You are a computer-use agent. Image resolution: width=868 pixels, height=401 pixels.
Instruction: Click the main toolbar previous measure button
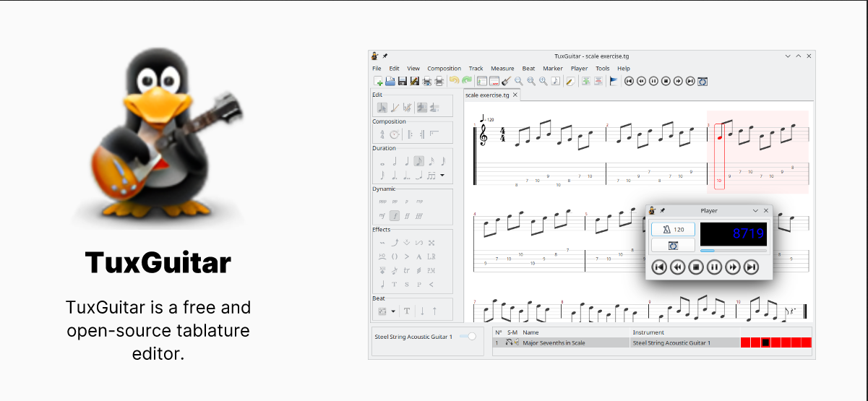[x=641, y=81]
